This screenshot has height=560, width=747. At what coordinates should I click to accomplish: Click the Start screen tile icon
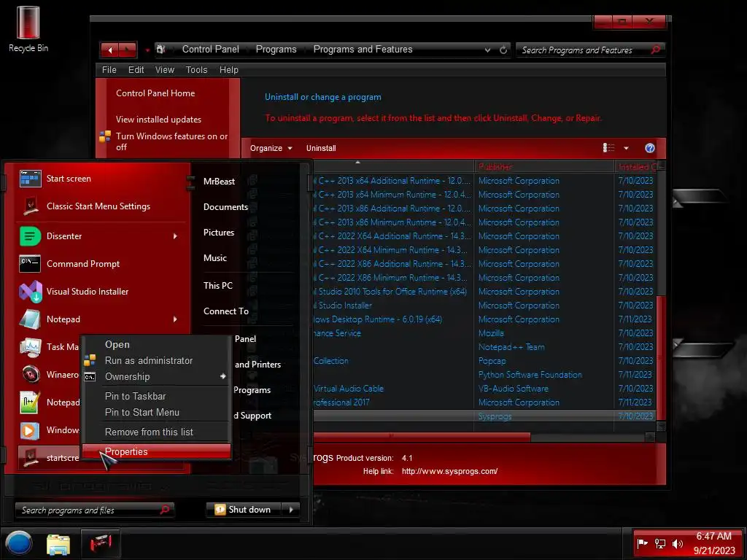30,179
